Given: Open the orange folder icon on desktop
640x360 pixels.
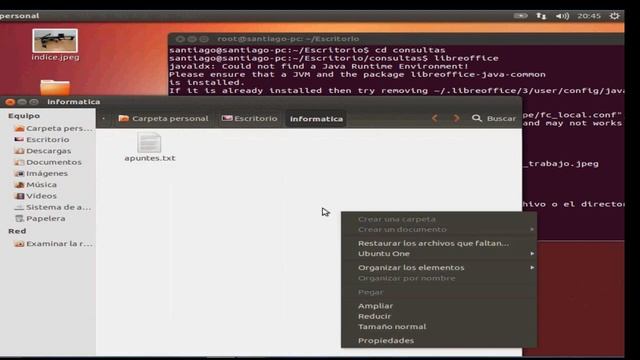Looking at the screenshot, I should 55,87.
